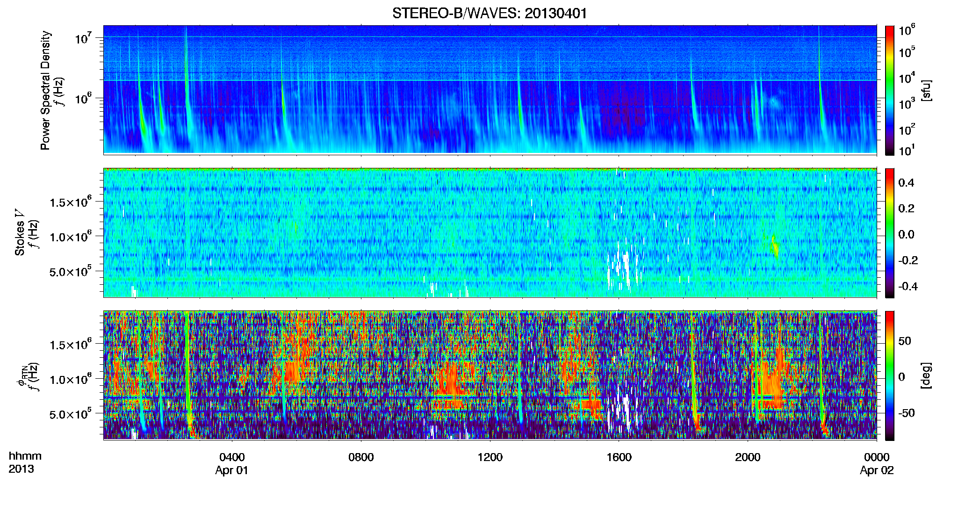Click the "-0.4" Stokes V color bar tick

point(908,286)
